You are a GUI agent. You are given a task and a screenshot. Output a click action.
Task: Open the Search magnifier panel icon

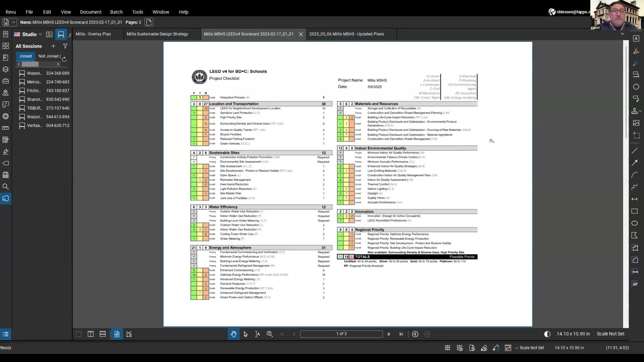(6, 187)
